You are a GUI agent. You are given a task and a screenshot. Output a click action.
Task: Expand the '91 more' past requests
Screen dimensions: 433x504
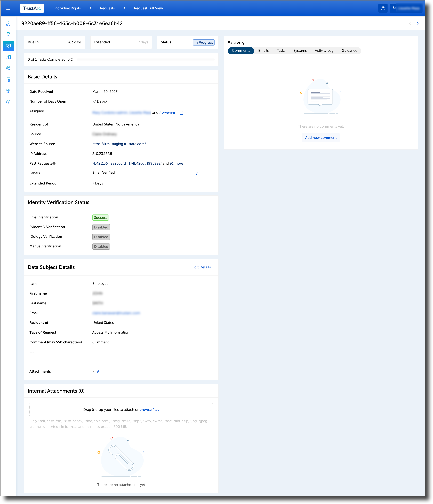[x=176, y=163]
